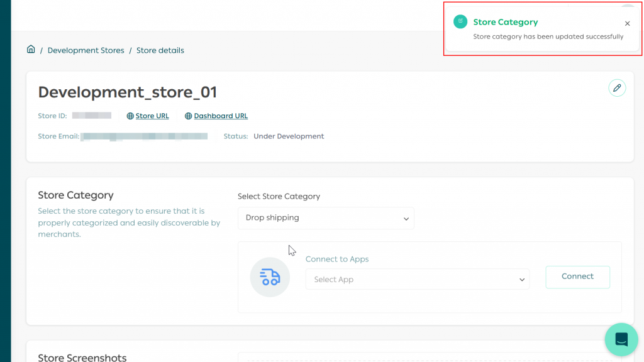This screenshot has height=362, width=644.
Task: Click the Connect button
Action: [577, 277]
